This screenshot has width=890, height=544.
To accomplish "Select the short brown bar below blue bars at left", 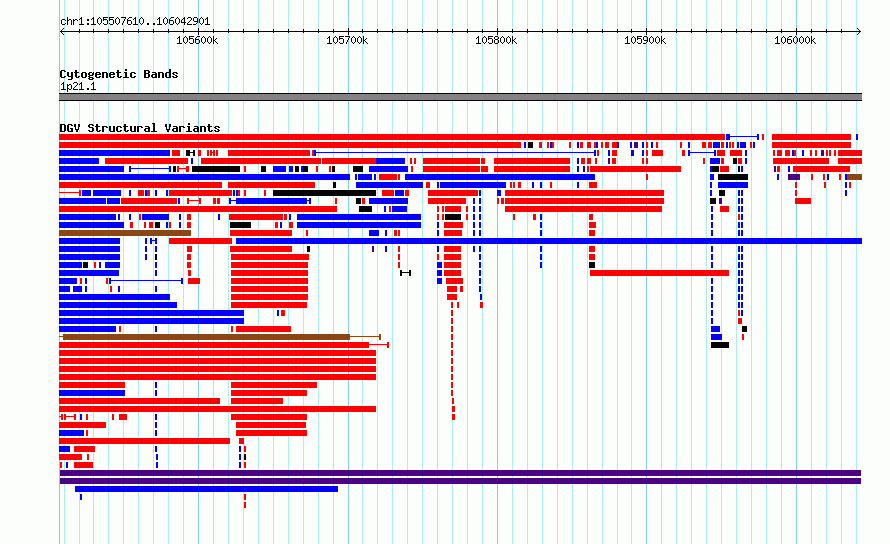I will [125, 233].
